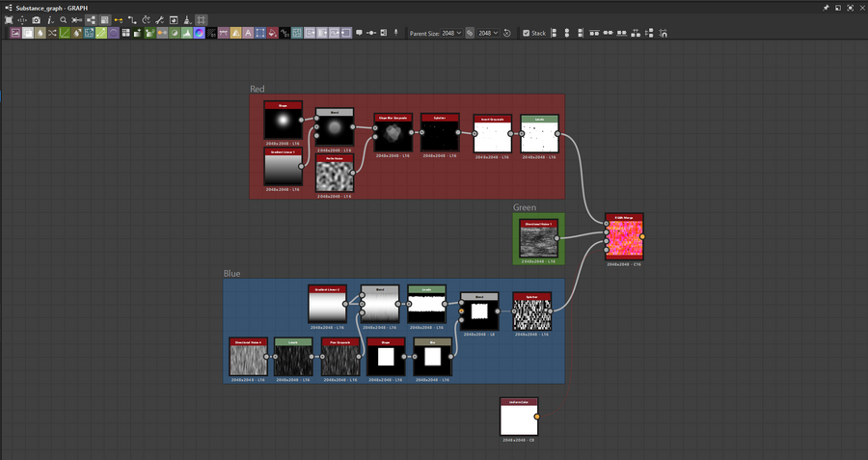Screen dimensions: 868x460
Task: Add a comment with the speech bubble icon
Action: [359, 33]
